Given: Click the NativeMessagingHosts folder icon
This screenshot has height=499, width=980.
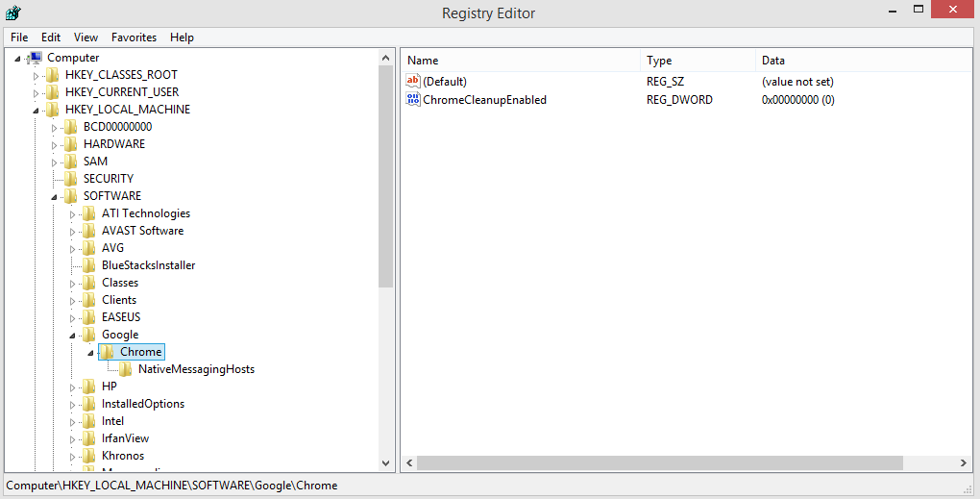Looking at the screenshot, I should (x=125, y=369).
